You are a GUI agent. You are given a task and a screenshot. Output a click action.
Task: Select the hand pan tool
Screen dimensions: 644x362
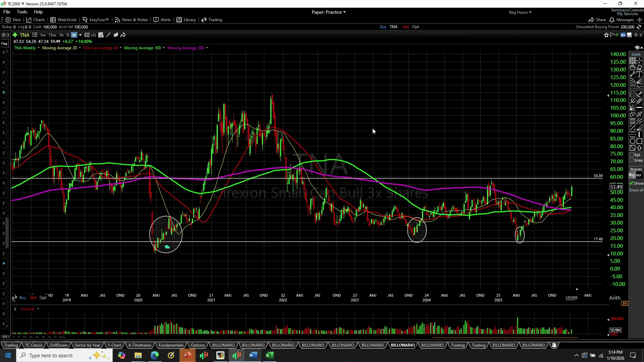tap(633, 67)
